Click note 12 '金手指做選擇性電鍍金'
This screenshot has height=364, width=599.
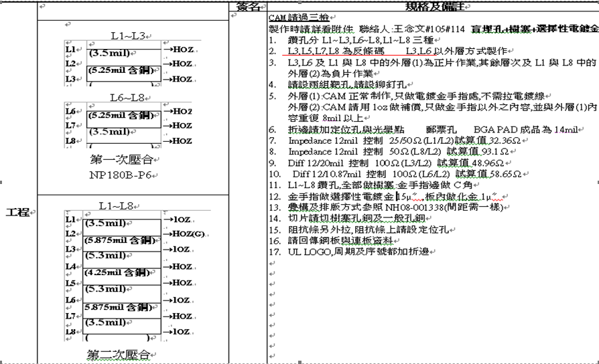pyautogui.click(x=340, y=197)
